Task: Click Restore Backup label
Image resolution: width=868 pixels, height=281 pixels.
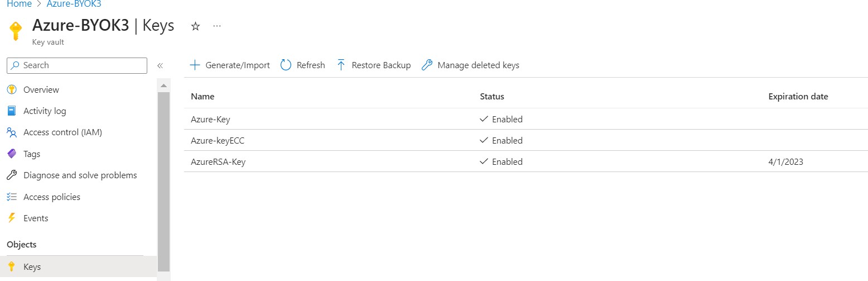Action: pyautogui.click(x=381, y=65)
